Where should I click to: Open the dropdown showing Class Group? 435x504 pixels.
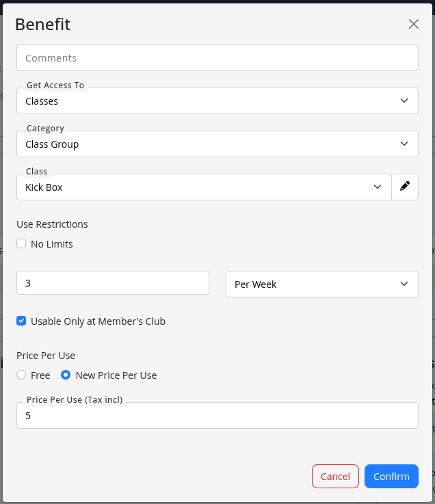coord(205,144)
